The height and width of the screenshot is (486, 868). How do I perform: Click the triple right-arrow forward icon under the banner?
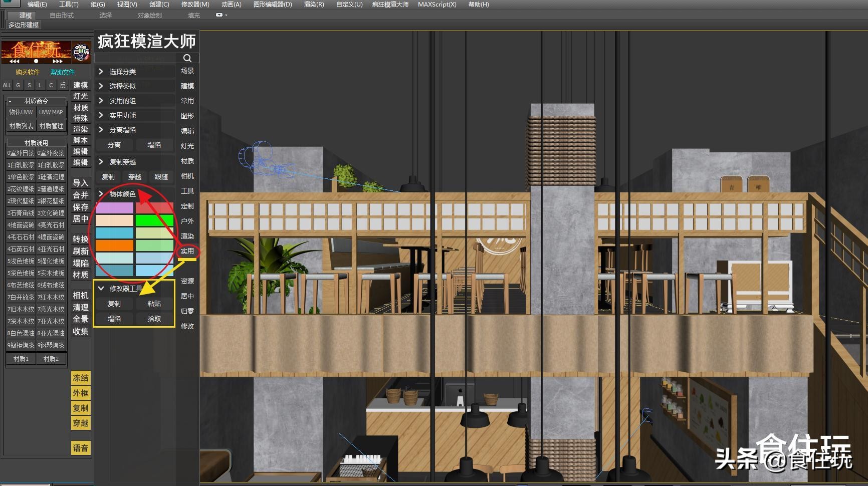58,61
